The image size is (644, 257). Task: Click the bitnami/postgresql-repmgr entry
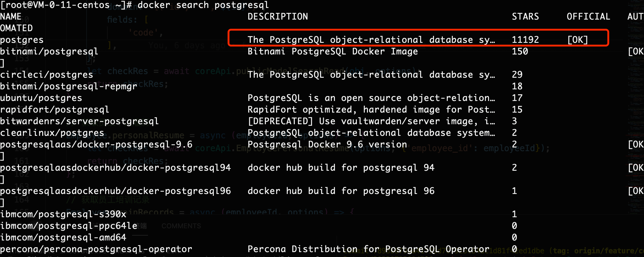(68, 86)
